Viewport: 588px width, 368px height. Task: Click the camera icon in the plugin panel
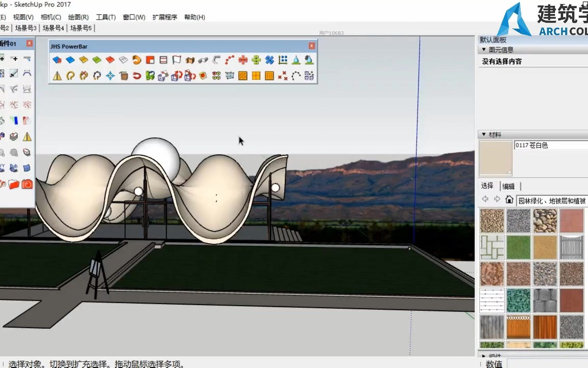(x=27, y=184)
